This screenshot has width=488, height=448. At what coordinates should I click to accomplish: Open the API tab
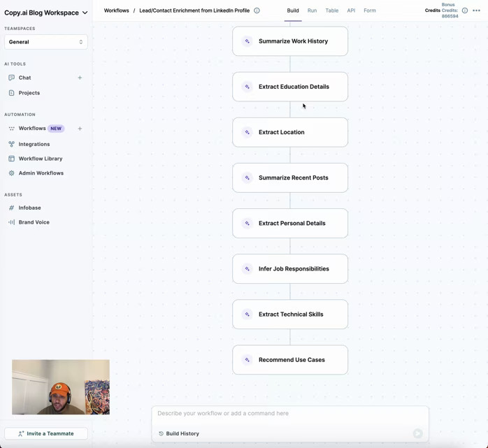[x=351, y=10]
